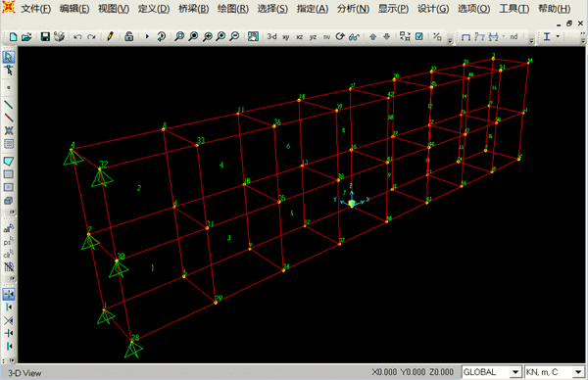Click the select all 'all' icon
The image size is (588, 380).
8,228
